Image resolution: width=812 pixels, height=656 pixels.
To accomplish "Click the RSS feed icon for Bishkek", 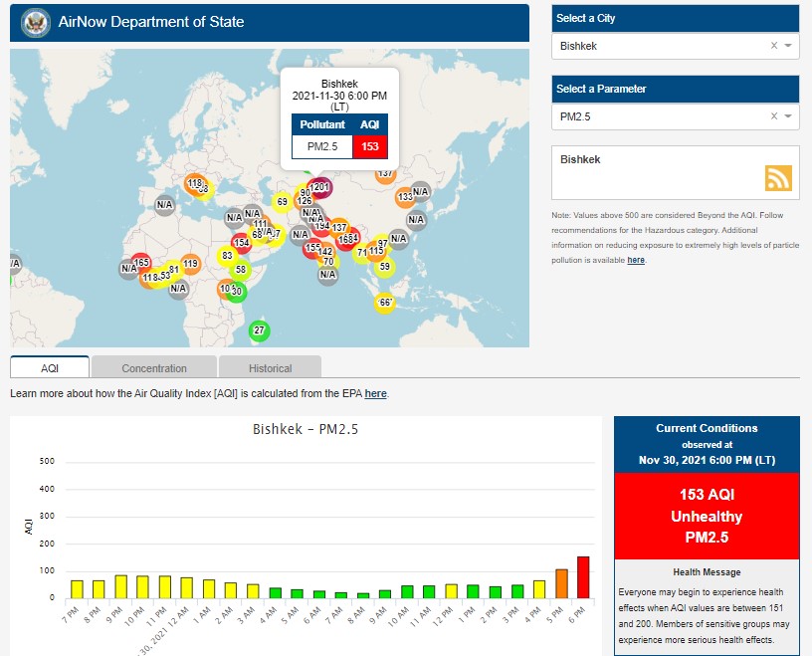I will pos(778,177).
